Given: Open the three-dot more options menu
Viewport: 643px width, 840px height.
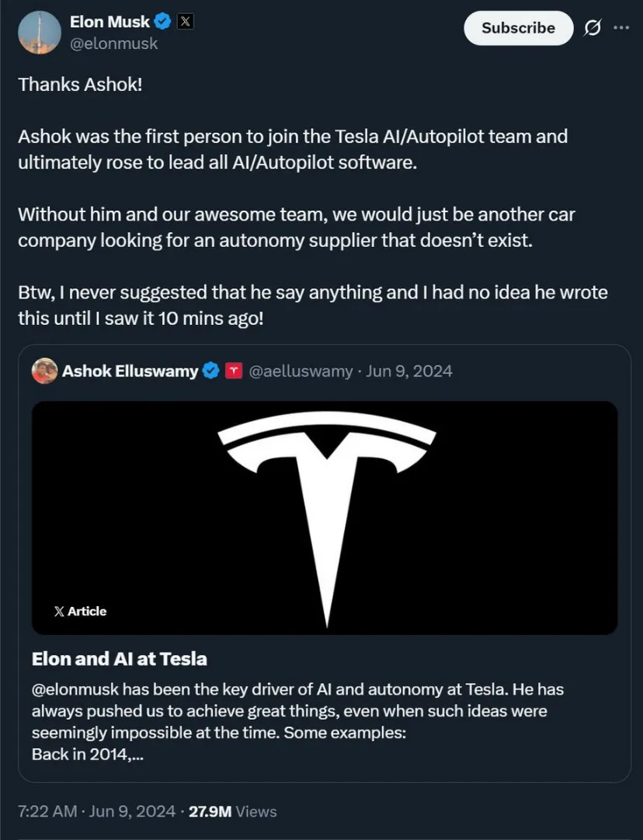Looking at the screenshot, I should pos(621,28).
